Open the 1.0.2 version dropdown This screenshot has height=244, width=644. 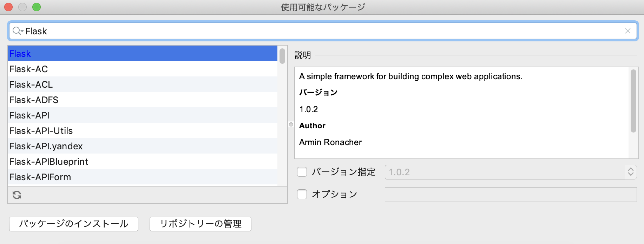point(511,172)
